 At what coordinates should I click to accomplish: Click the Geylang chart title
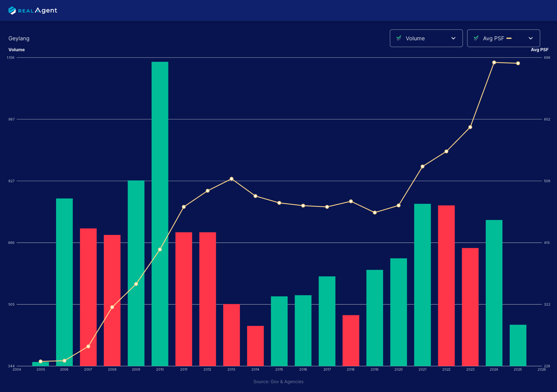click(x=19, y=38)
